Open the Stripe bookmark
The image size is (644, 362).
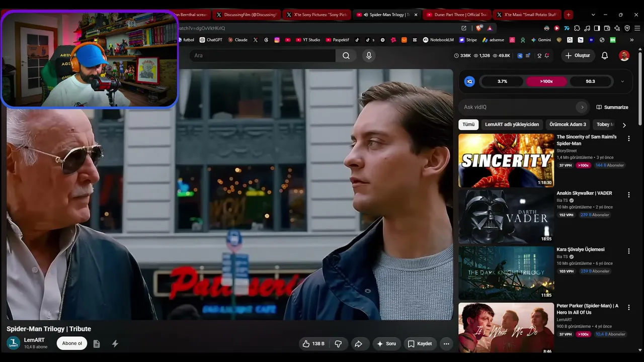[x=468, y=40]
